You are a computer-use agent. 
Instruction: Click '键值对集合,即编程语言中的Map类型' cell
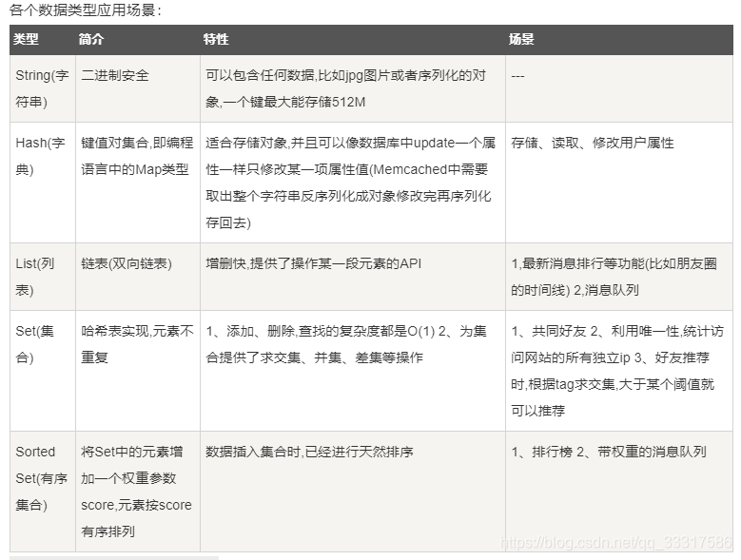(138, 183)
